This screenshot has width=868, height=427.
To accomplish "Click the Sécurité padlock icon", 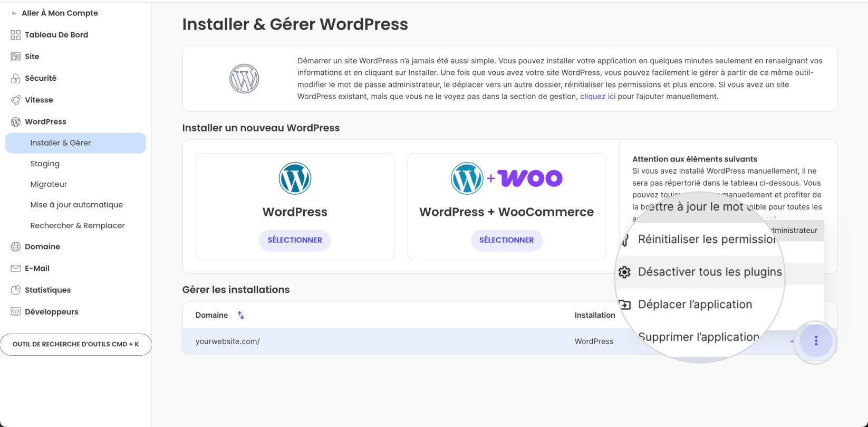I will click(x=16, y=78).
